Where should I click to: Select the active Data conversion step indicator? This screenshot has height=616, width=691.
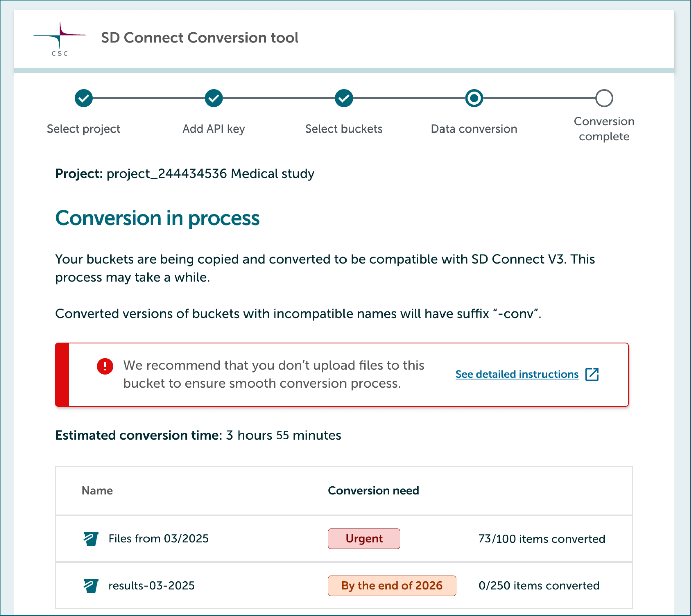(473, 98)
